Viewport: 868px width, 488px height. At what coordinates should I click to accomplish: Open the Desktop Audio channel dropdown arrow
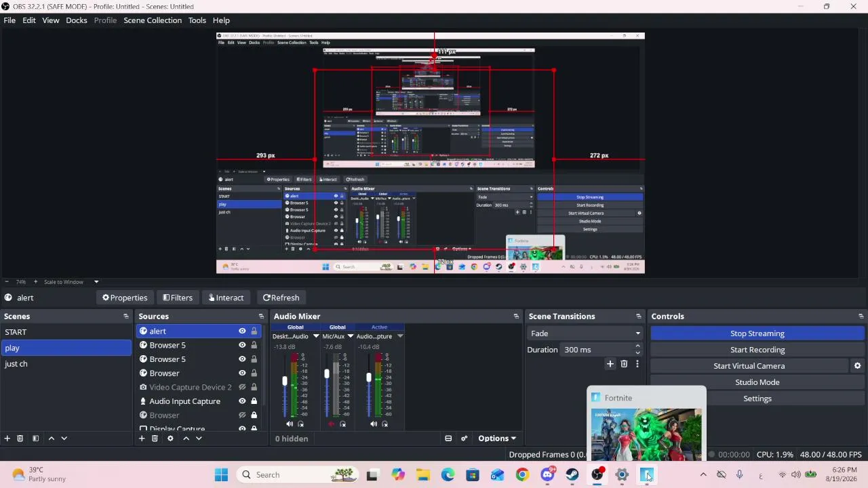click(x=315, y=336)
